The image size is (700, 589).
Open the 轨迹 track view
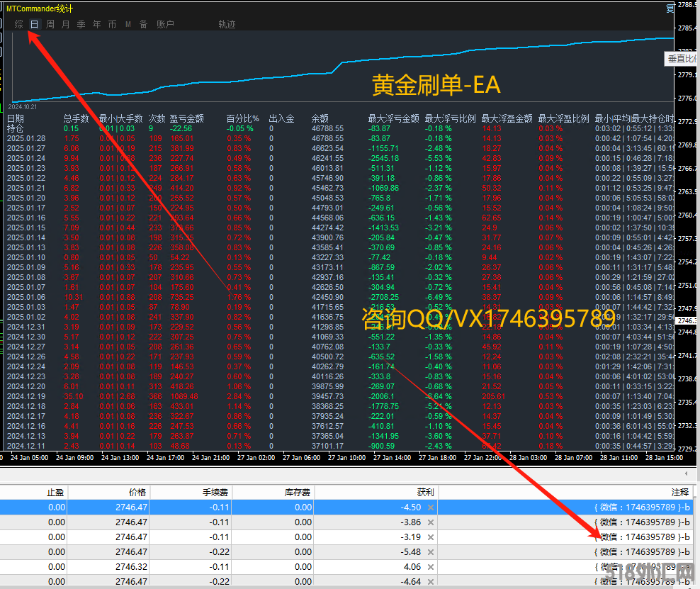click(x=227, y=24)
